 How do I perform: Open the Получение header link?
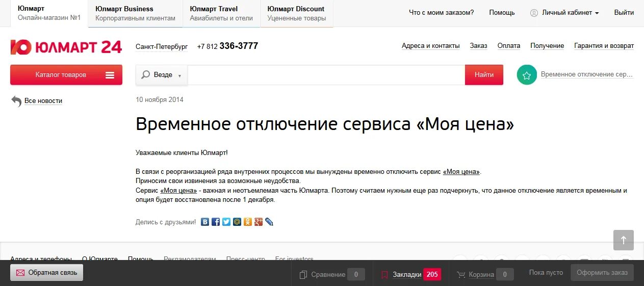(547, 46)
